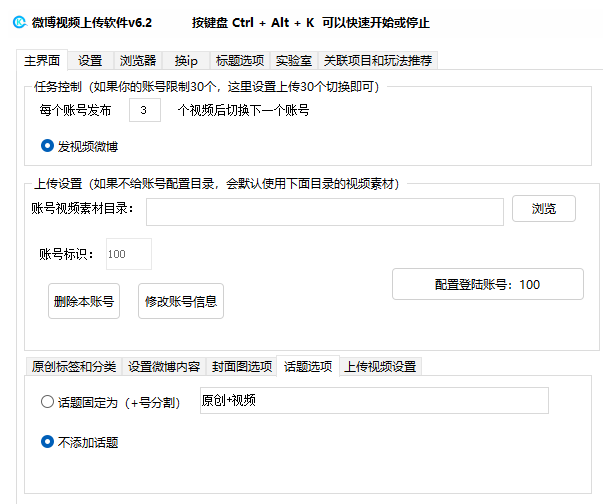Click the topic field containing 原创+视频
The width and height of the screenshot is (603, 504).
click(x=374, y=401)
